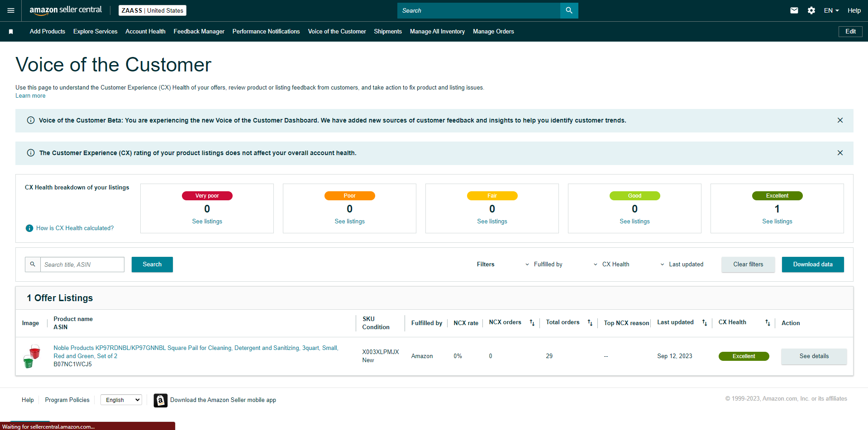Viewport: 868px width, 430px height.
Task: Dismiss the CX rating account health banner
Action: pyautogui.click(x=840, y=153)
